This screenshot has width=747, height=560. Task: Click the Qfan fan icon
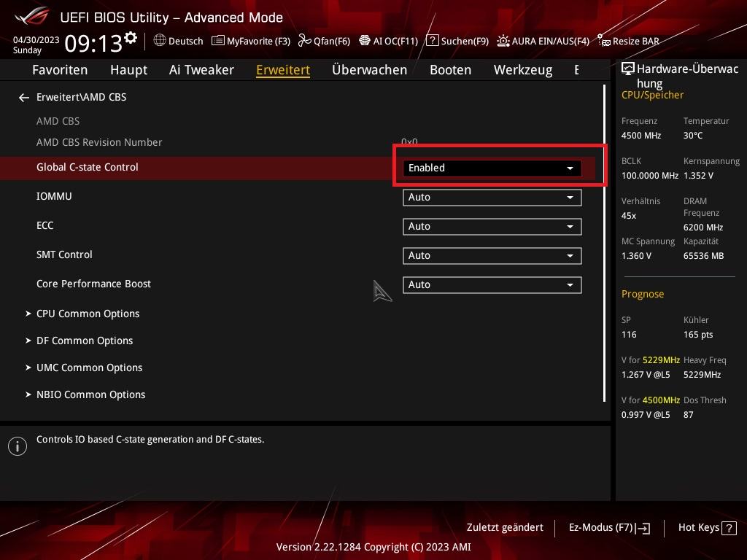pyautogui.click(x=304, y=41)
